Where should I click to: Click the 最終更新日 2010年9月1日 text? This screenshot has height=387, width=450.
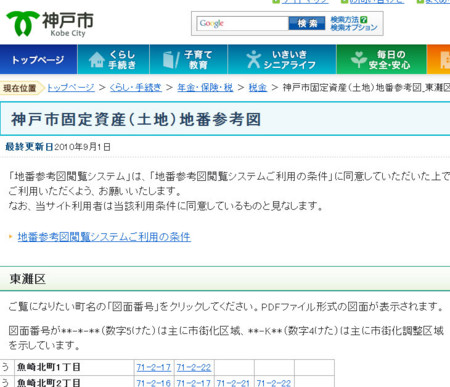pos(58,147)
